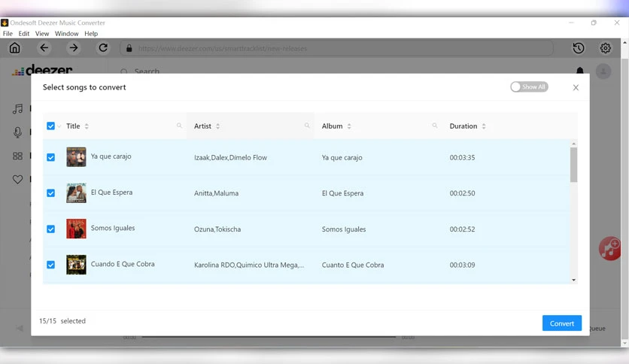Image resolution: width=629 pixels, height=364 pixels.
Task: Toggle the select-all checkbox in header
Action: click(50, 126)
